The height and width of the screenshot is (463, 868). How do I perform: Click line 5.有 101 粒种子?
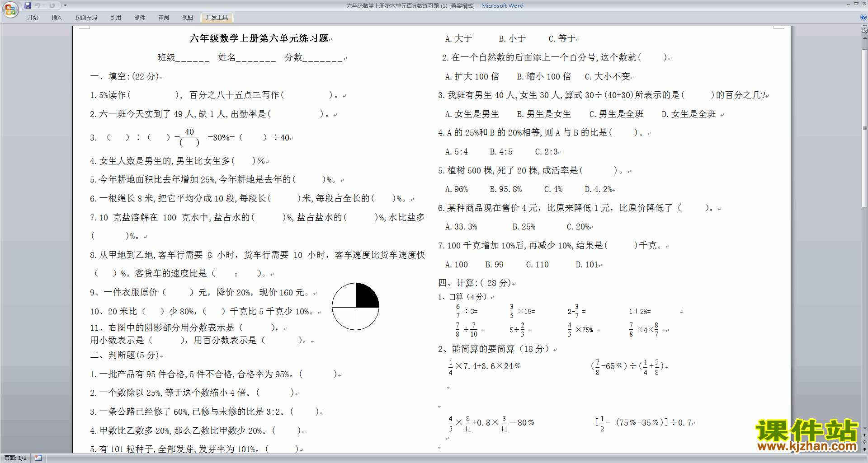[x=194, y=449]
